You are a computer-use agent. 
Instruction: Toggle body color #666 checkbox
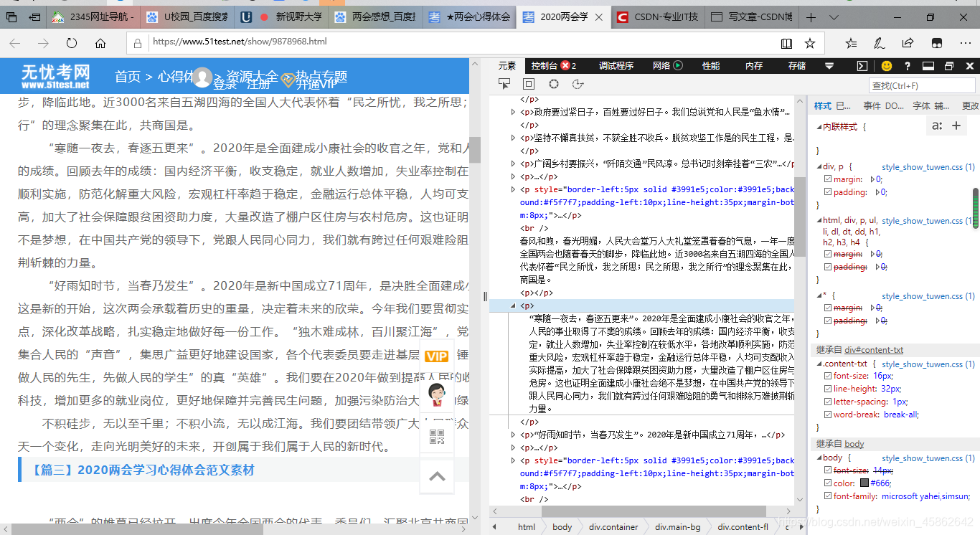pyautogui.click(x=828, y=483)
